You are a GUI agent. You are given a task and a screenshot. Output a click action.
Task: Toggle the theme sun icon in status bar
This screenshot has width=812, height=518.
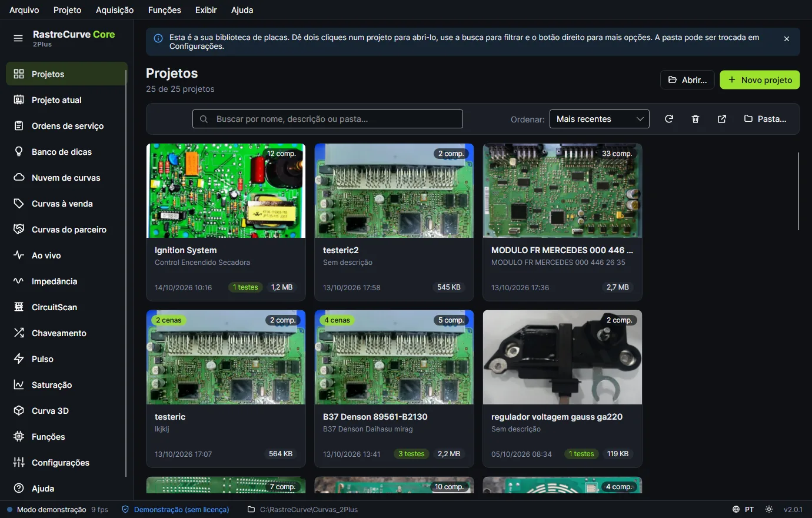click(x=769, y=510)
